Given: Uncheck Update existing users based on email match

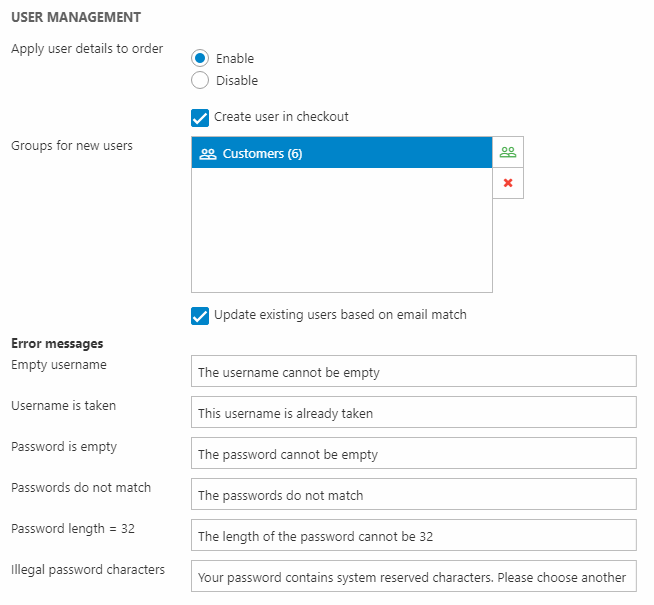Looking at the screenshot, I should 200,315.
